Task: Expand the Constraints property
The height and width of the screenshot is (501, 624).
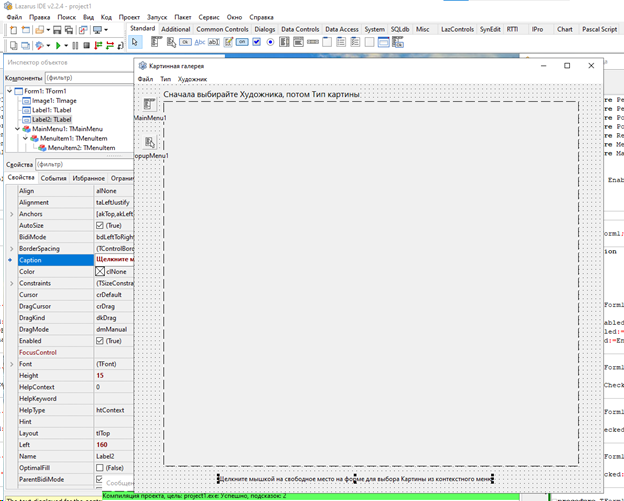Action: pyautogui.click(x=12, y=283)
